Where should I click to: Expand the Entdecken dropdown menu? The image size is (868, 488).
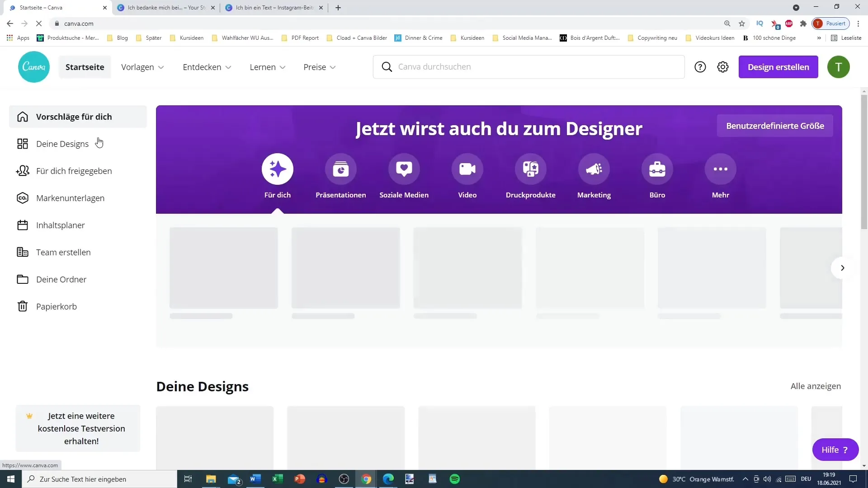point(207,67)
